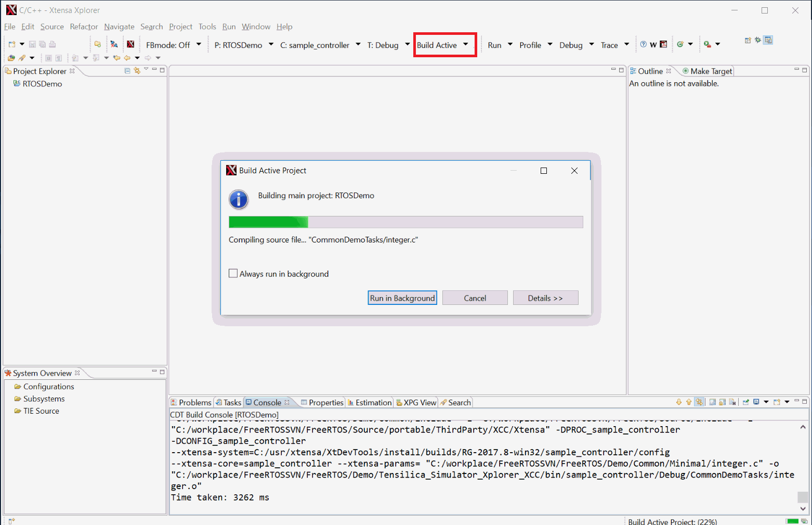Click Collapse All icon in Project Explorer
Screen dimensions: 812x525
click(127, 71)
